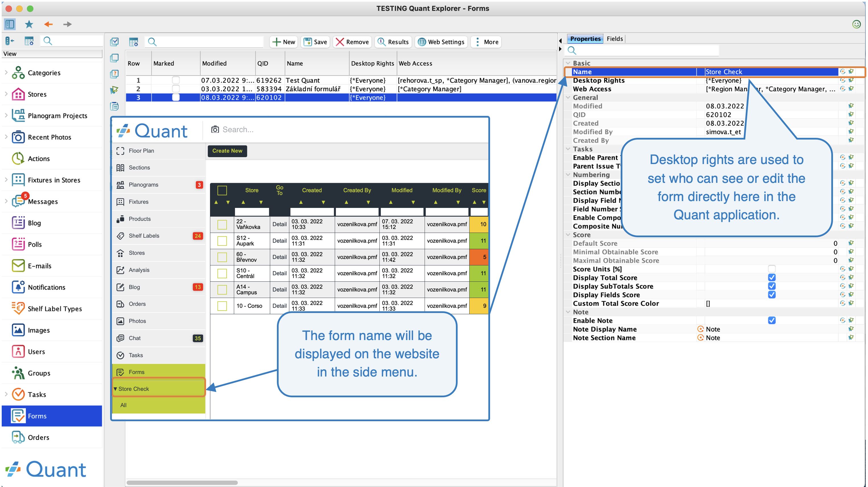Open Planogram Projects in sidebar
The image size is (868, 487).
click(57, 116)
